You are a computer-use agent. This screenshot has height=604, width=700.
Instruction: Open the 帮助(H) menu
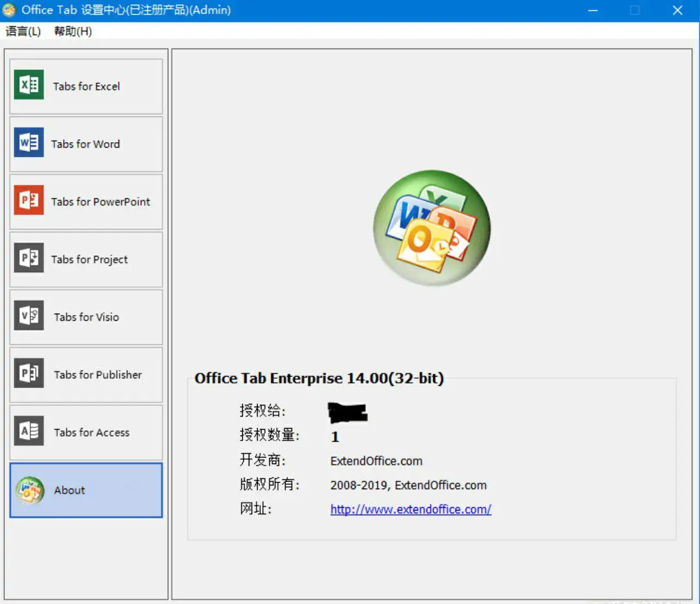[73, 31]
